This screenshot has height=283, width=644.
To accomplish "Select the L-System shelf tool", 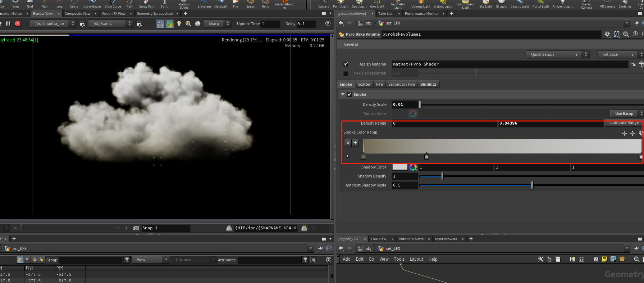I will click(204, 4).
